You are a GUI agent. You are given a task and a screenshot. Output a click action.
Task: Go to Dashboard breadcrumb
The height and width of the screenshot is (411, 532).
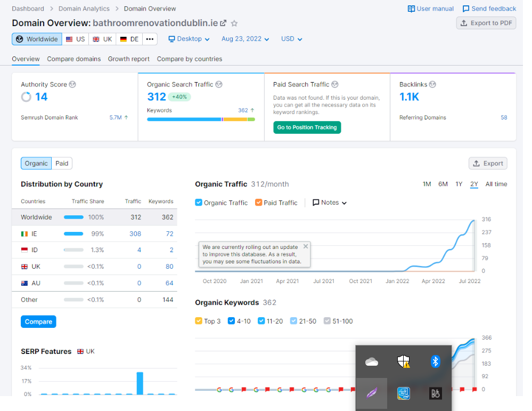click(28, 9)
